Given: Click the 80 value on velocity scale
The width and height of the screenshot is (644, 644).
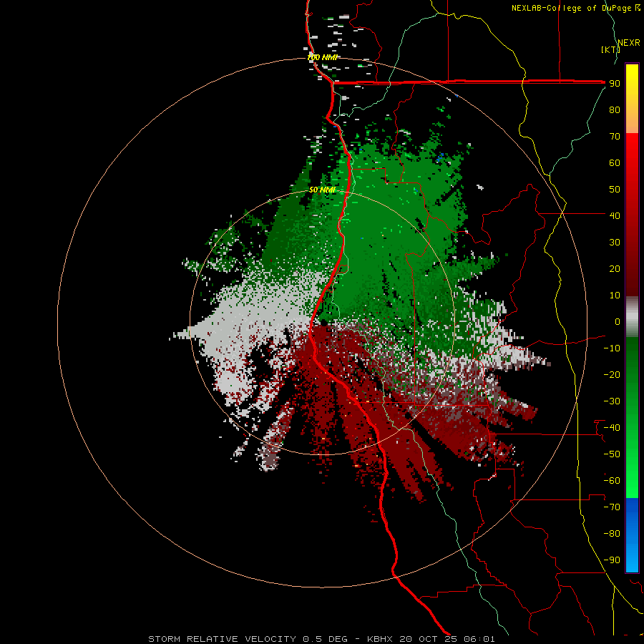Looking at the screenshot, I should pos(615,109).
